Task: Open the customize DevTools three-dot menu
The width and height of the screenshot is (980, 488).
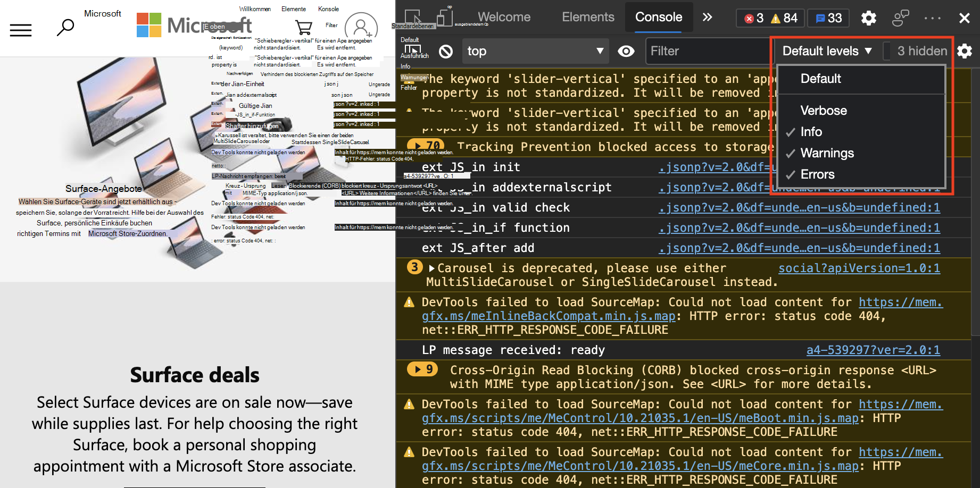Action: pos(932,18)
